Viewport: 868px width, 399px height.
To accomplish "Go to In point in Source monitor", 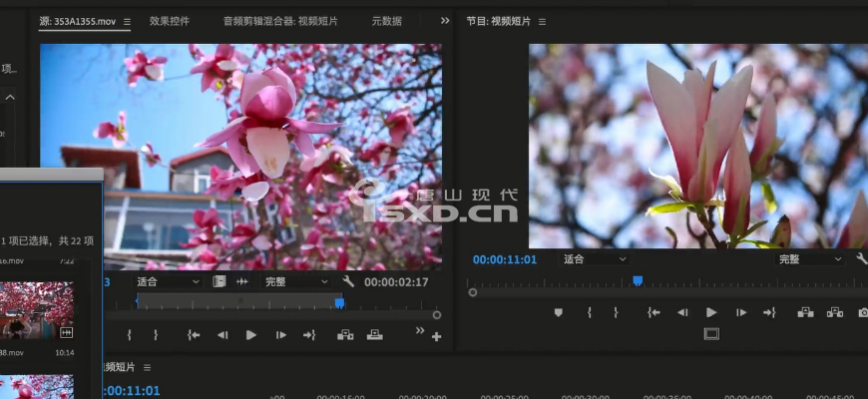I will pos(194,335).
